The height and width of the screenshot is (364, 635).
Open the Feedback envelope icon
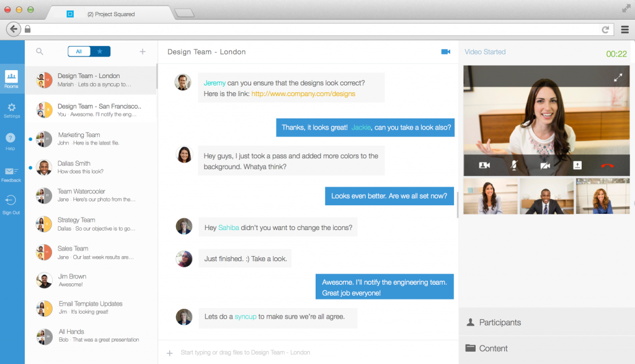(11, 172)
